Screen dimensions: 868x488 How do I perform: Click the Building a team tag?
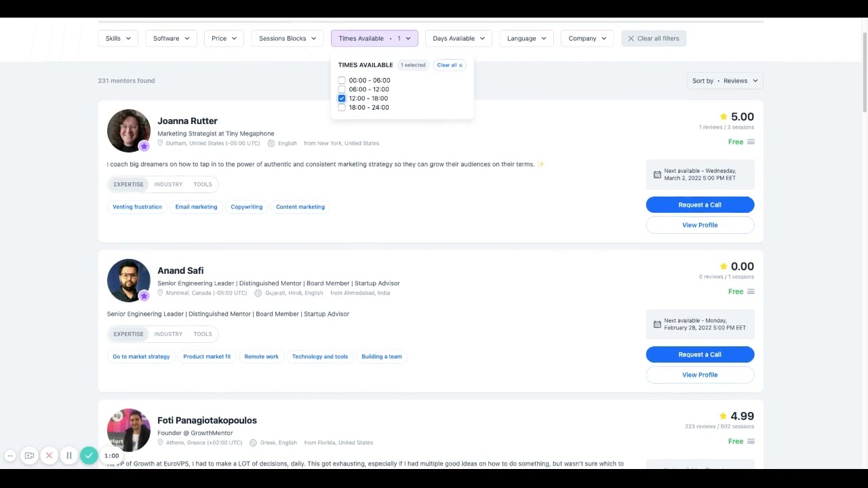(382, 357)
